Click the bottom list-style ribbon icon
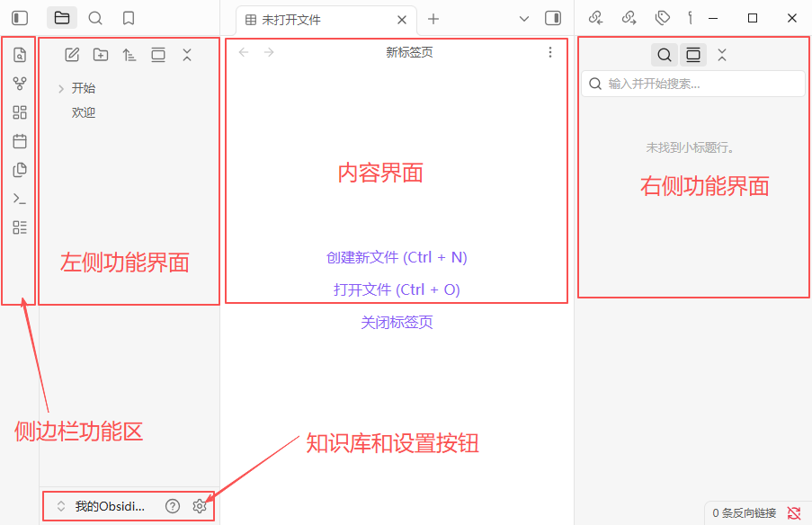The height and width of the screenshot is (525, 812). (x=20, y=227)
